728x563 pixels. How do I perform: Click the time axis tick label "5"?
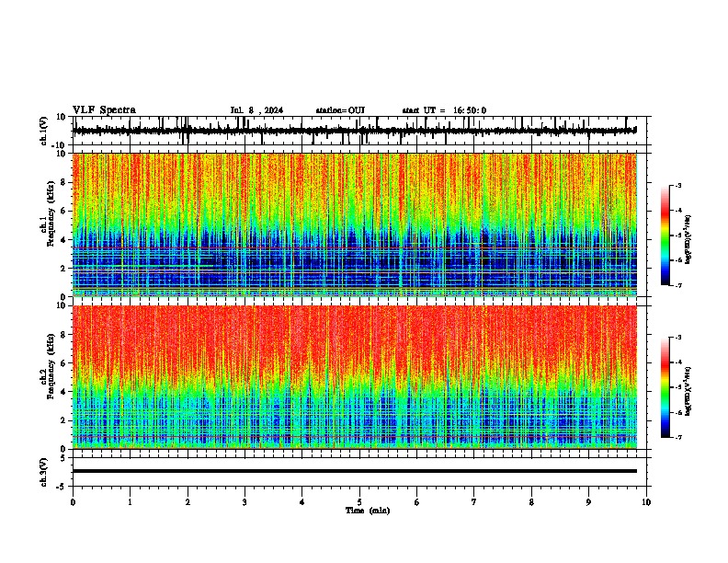click(x=359, y=502)
